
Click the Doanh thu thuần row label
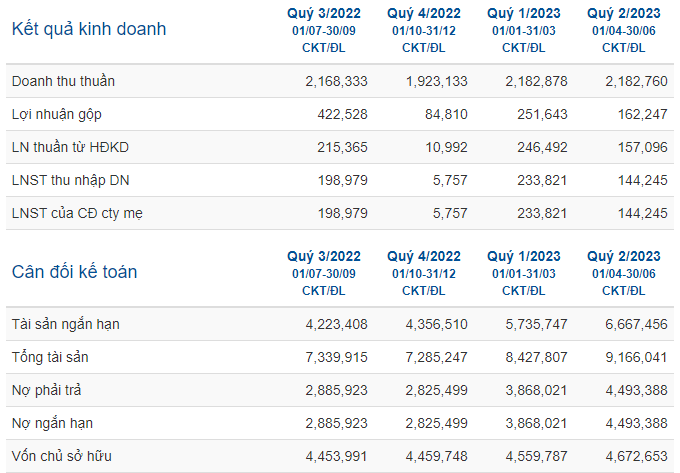pos(63,81)
